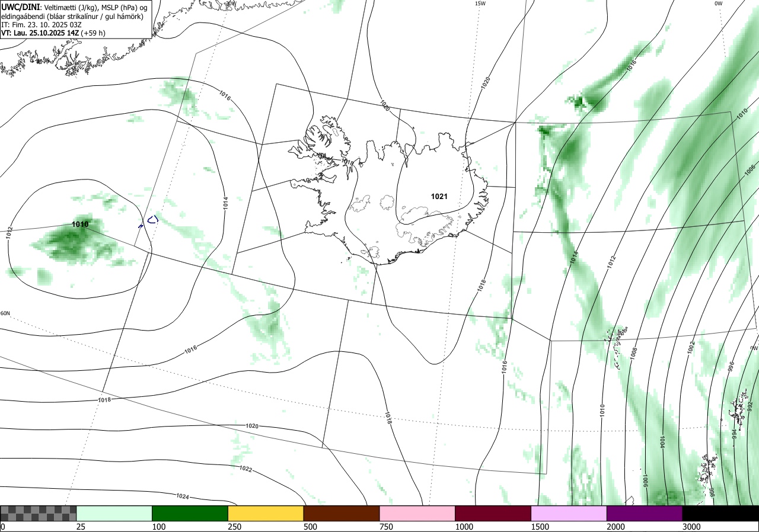
Task: Click the legend tick label 250
Action: [x=234, y=527]
